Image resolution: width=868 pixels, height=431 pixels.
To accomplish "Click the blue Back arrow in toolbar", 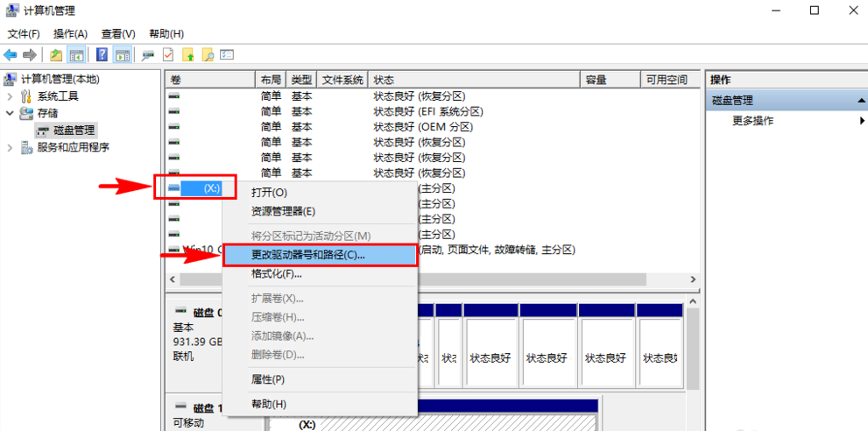I will click(x=10, y=55).
